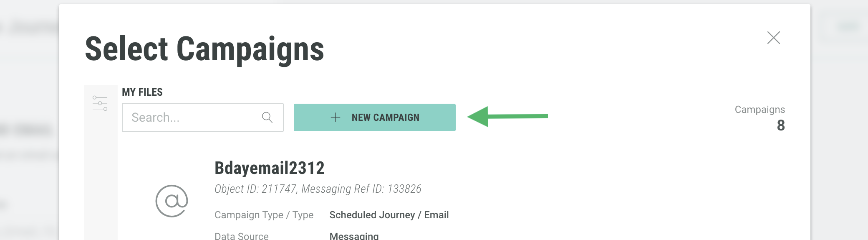
Task: Click the Campaigns count label
Action: (x=759, y=110)
